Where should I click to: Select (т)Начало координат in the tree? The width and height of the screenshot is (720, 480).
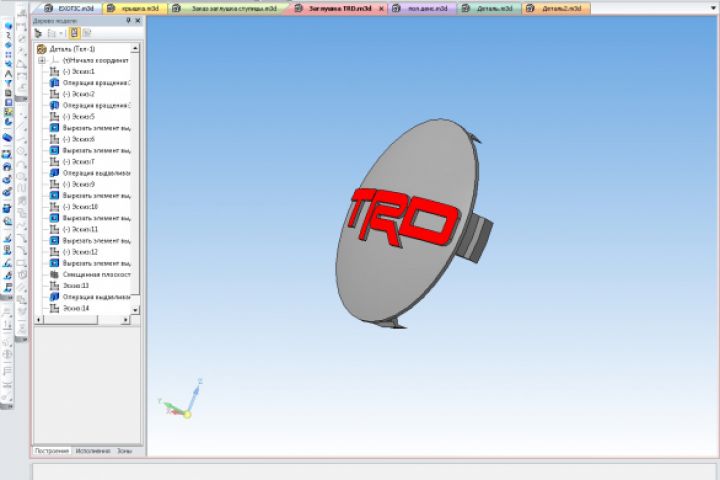(x=96, y=61)
